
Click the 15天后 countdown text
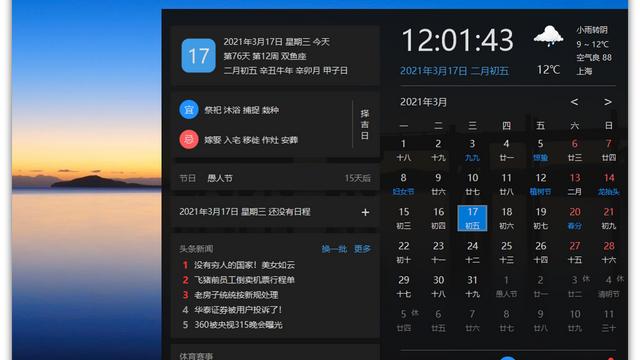coord(358,178)
